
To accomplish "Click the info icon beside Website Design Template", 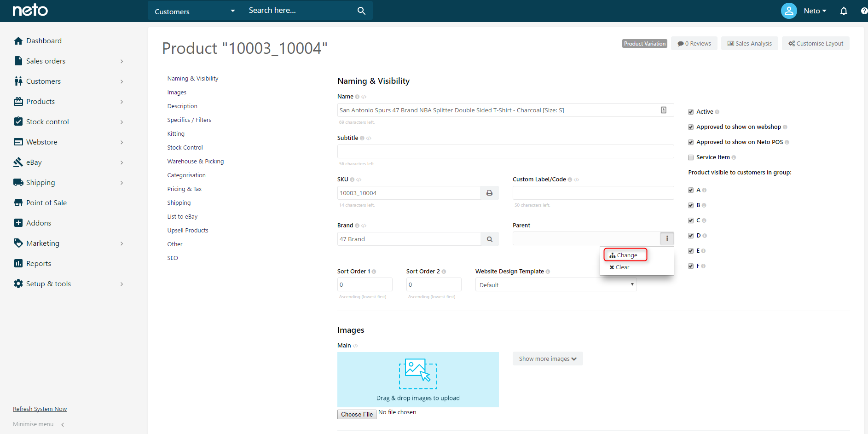I will (548, 272).
